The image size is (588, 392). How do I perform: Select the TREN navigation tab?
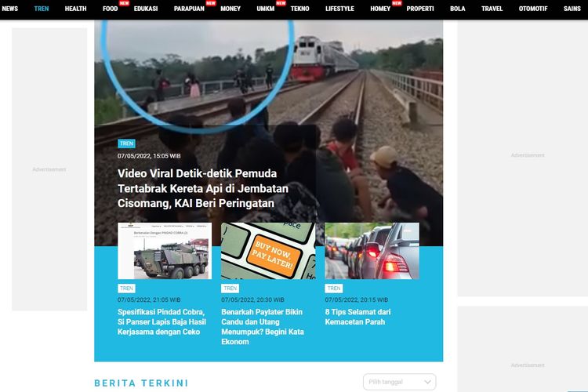point(42,9)
